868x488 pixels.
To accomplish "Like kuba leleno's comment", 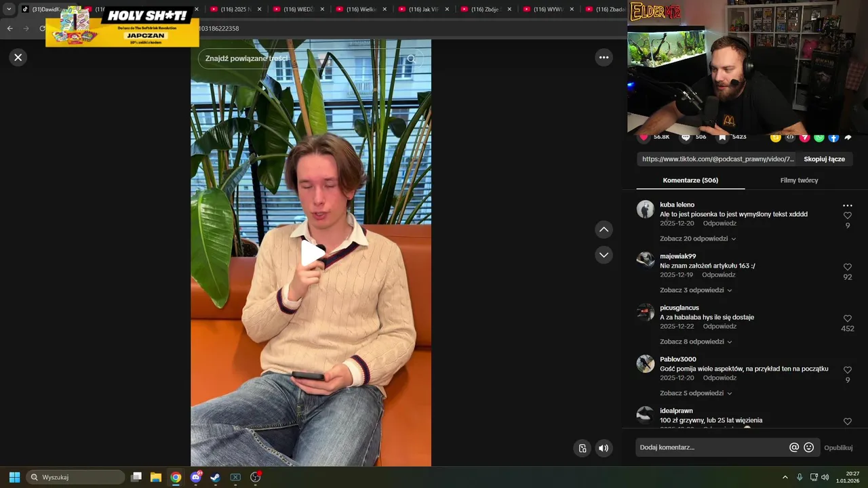I will [847, 216].
